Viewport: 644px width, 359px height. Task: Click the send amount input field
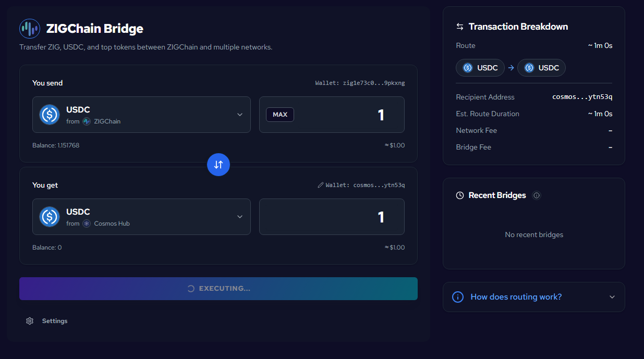click(349, 115)
